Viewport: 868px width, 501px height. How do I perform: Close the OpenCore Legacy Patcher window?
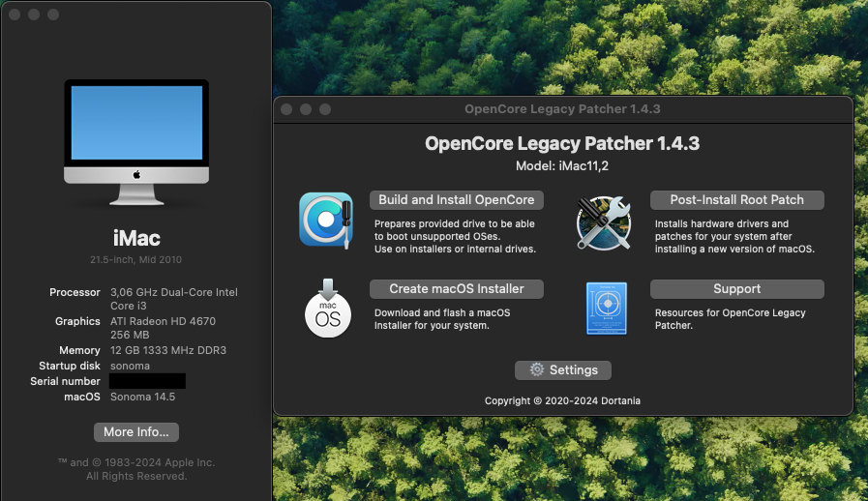(286, 109)
